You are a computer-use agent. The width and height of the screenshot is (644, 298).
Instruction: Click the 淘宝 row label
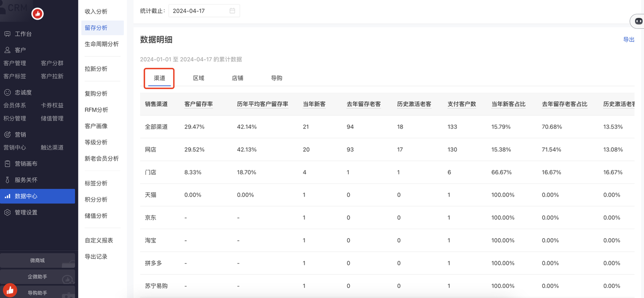[x=150, y=240]
